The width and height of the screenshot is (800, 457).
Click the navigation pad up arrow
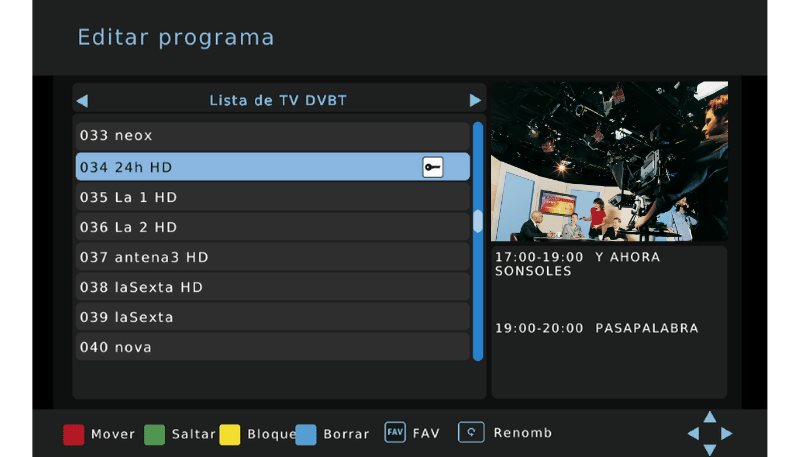[710, 417]
